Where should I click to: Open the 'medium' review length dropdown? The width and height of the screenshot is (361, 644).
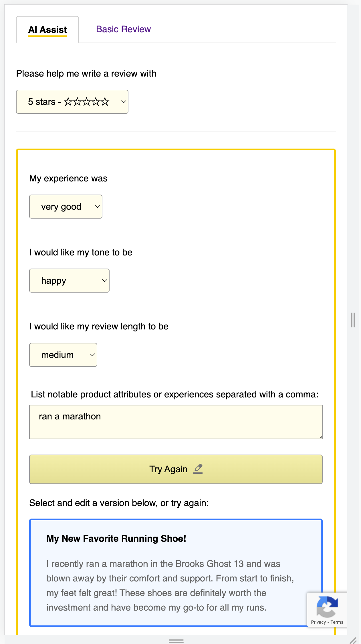click(63, 355)
